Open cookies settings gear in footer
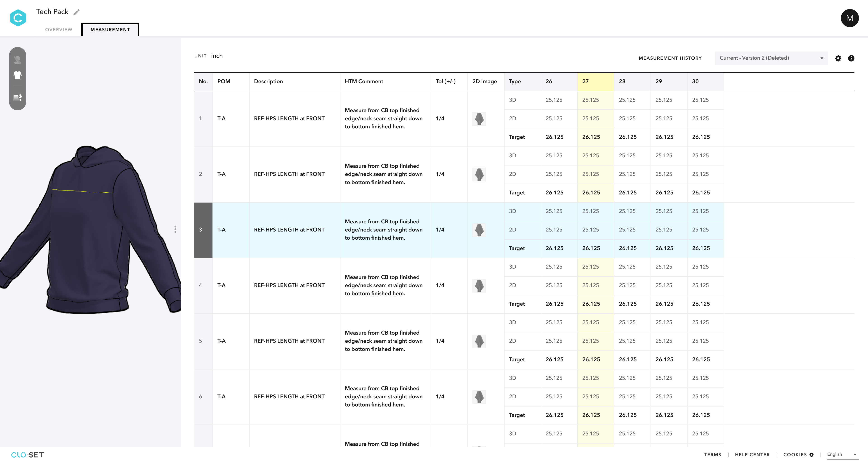This screenshot has height=463, width=868. point(811,455)
